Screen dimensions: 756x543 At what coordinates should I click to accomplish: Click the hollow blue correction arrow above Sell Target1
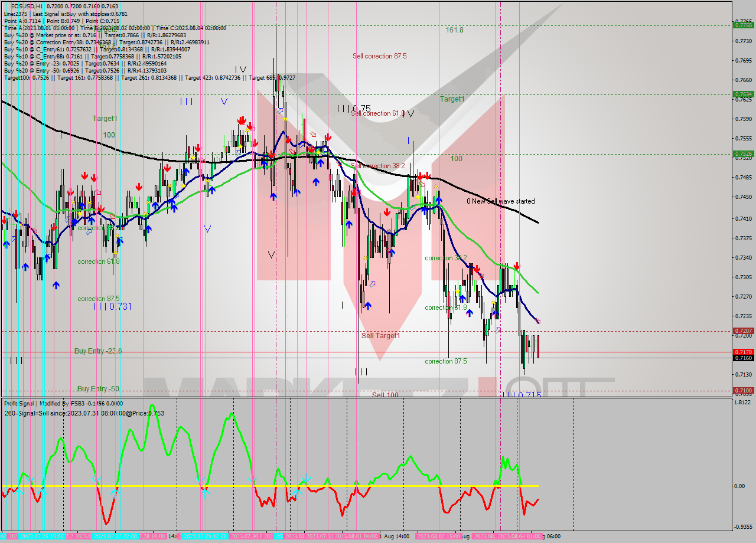(373, 284)
